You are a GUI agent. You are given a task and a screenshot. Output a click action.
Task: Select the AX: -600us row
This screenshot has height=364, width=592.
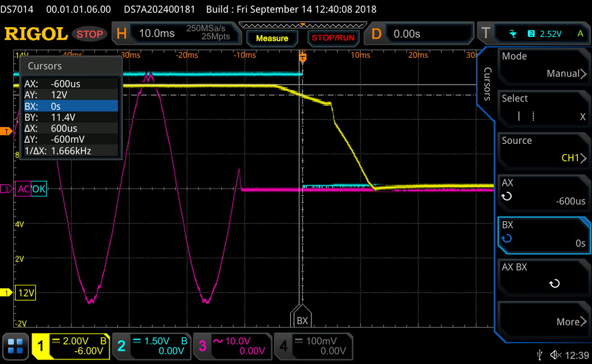(x=71, y=84)
